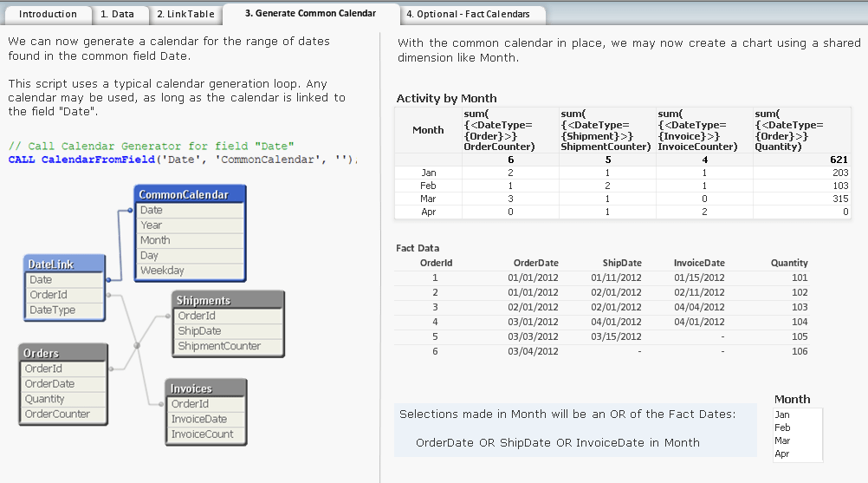The image size is (868, 483).
Task: Click total quantity value 621
Action: tap(839, 160)
